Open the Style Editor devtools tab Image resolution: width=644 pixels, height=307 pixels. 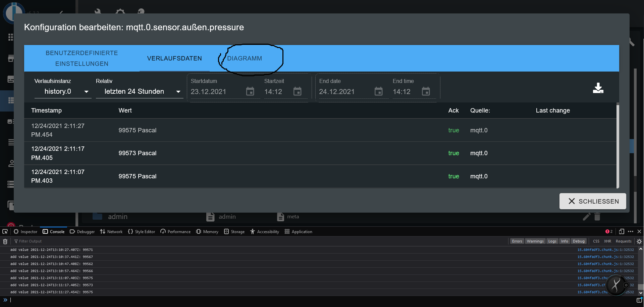tap(141, 231)
